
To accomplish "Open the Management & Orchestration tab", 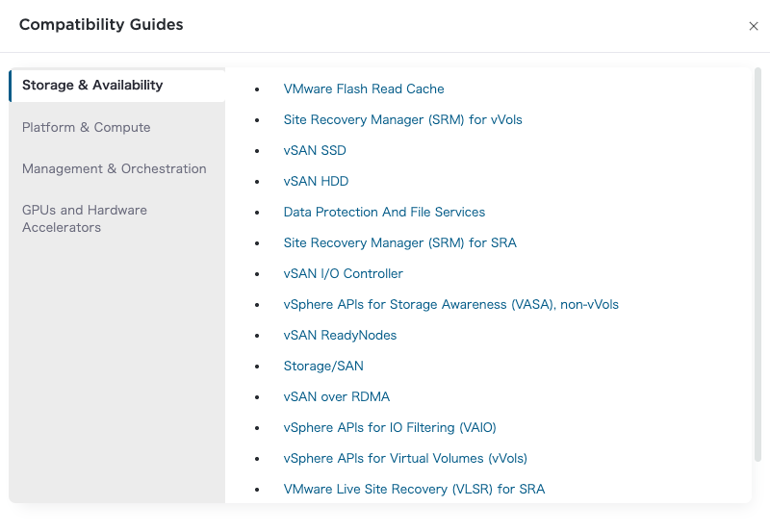I will (x=114, y=168).
